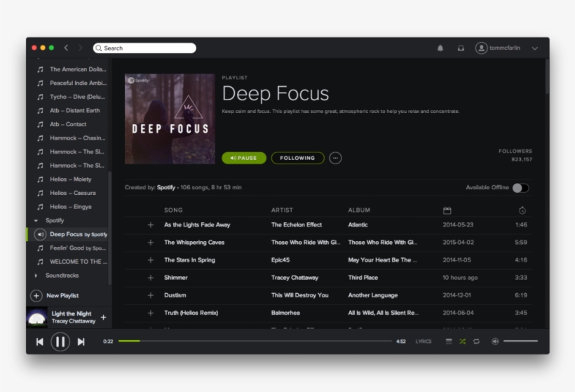Select Deep Focus by Spotify in sidebar
This screenshot has width=575, height=392.
point(68,234)
